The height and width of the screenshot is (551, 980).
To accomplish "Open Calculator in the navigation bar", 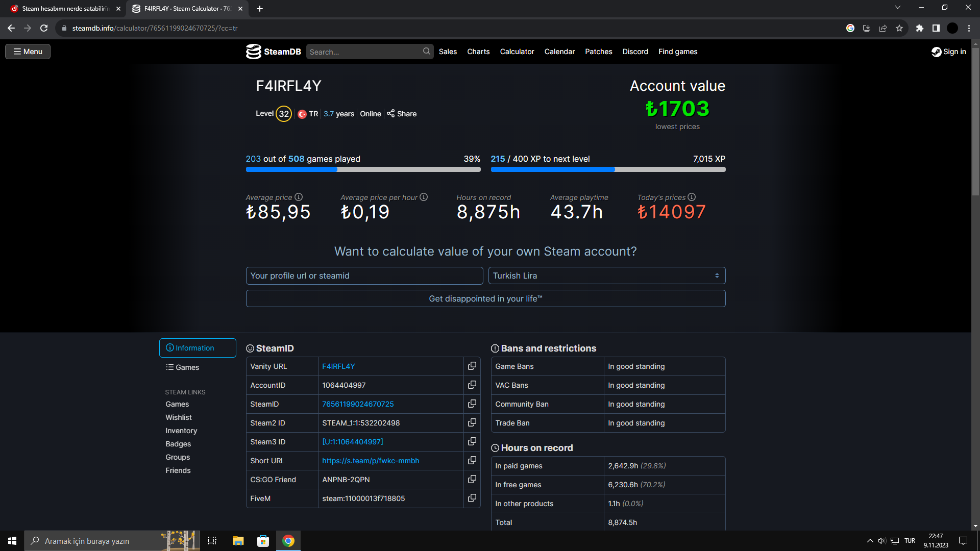I will pos(517,52).
